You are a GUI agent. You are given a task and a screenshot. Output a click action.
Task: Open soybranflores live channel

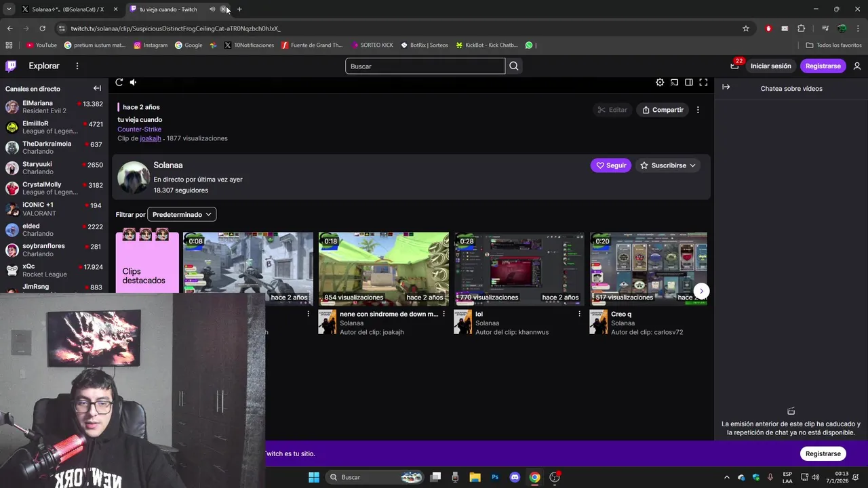54,250
